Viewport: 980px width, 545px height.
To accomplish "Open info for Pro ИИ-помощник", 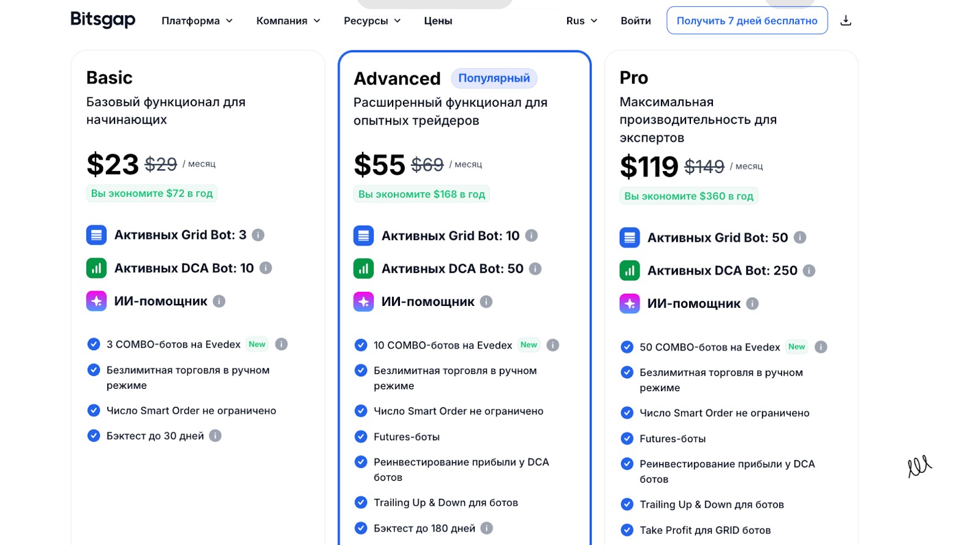I will tap(753, 303).
